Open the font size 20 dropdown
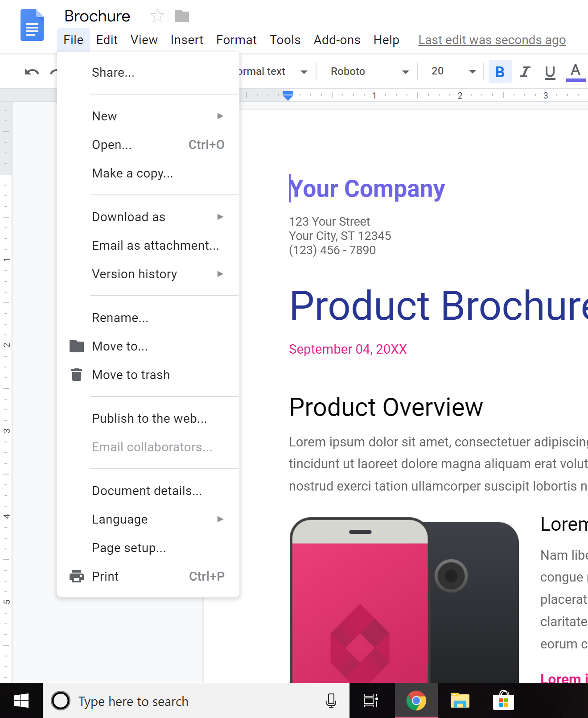 tap(452, 72)
